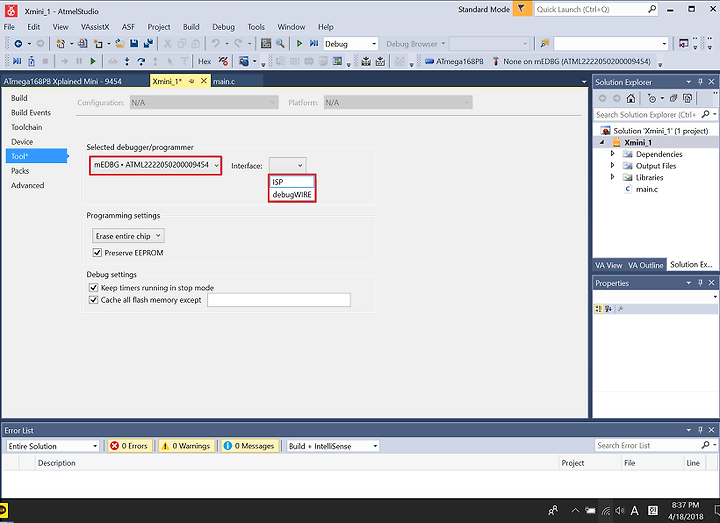This screenshot has height=523, width=720.
Task: Open the Entire Solution scope dropdown
Action: point(53,446)
